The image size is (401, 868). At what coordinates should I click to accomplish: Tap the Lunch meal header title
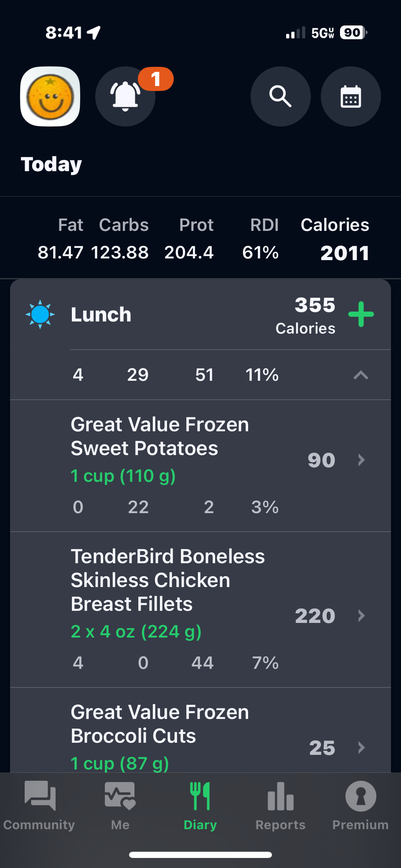(101, 314)
